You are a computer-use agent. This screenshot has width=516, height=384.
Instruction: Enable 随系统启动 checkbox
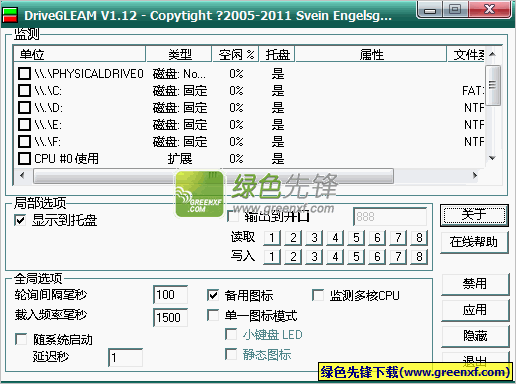(21, 339)
